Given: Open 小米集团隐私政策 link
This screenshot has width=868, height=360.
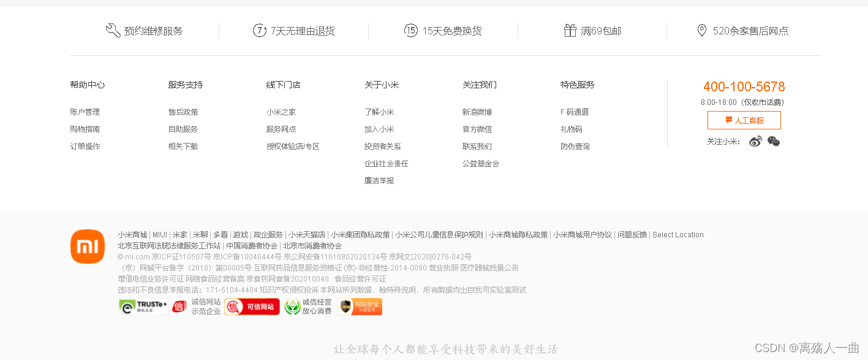Looking at the screenshot, I should tap(360, 235).
